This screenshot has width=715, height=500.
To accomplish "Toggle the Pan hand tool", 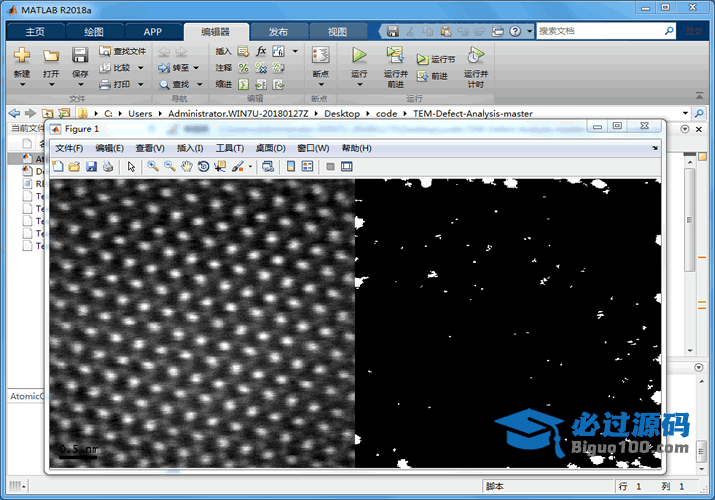I will (187, 166).
